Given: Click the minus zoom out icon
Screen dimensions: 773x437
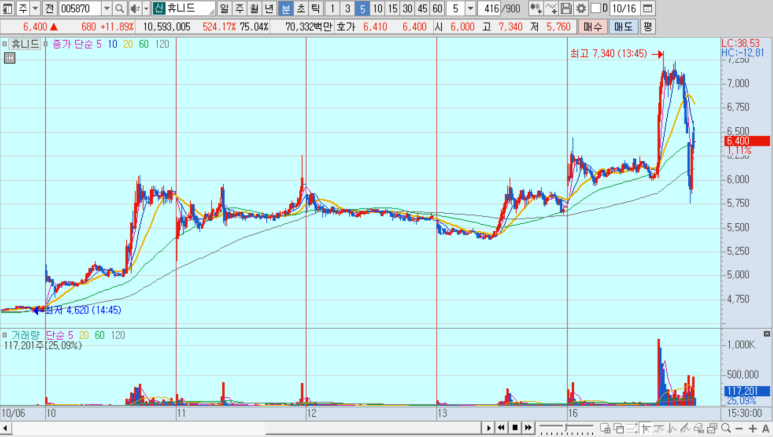Looking at the screenshot, I should (739, 428).
